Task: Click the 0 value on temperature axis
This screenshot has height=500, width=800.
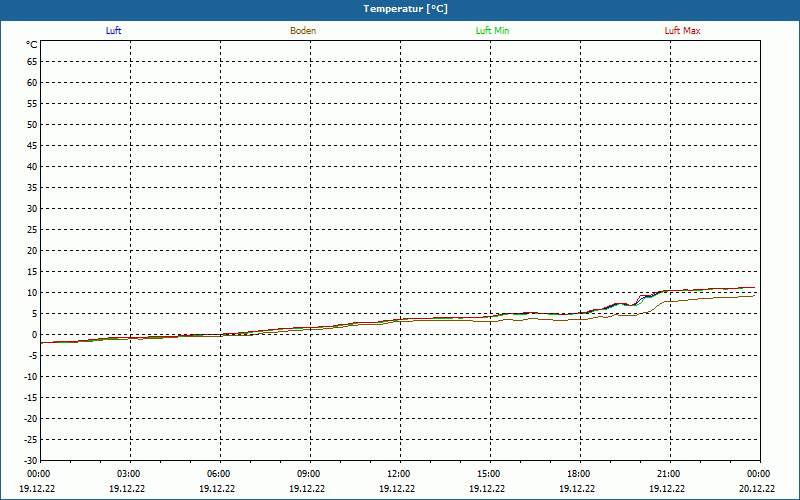Action: (x=35, y=335)
